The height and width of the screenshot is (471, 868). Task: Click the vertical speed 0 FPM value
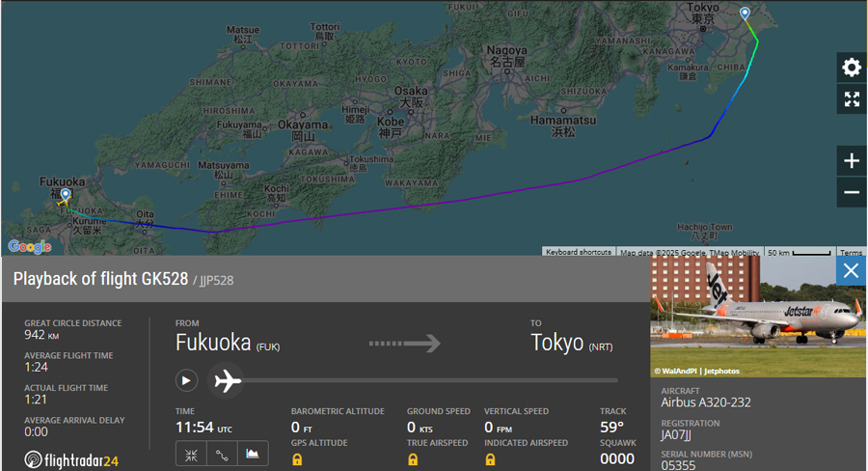499,428
